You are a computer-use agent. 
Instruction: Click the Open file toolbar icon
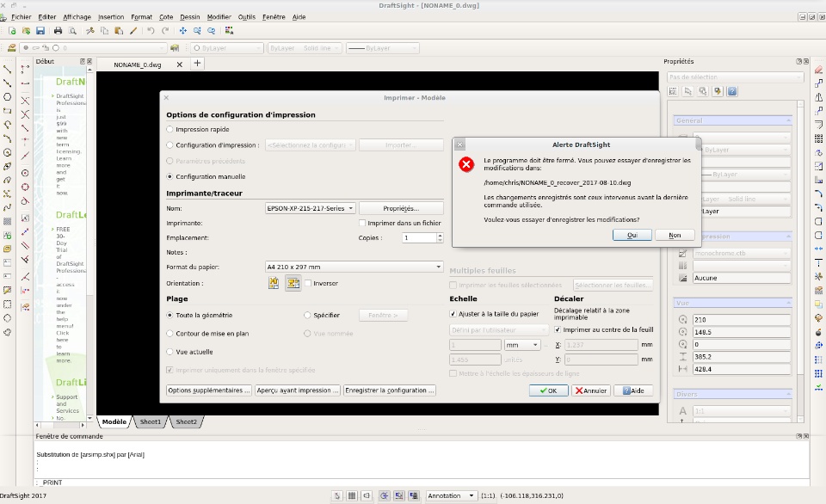tap(26, 31)
